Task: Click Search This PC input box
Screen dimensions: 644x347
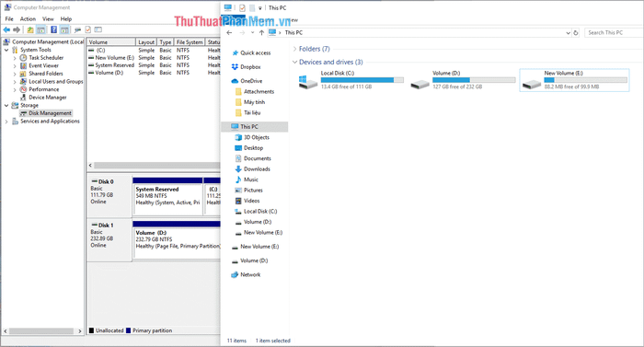Action: coord(614,32)
